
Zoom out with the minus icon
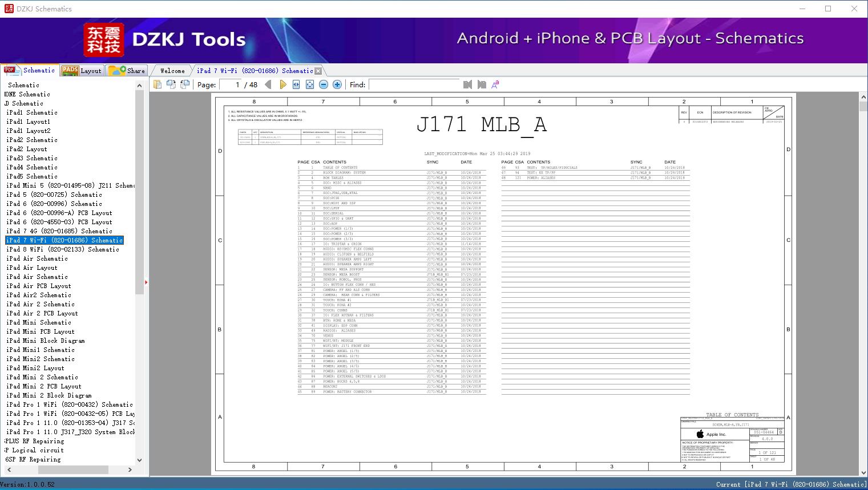(324, 84)
